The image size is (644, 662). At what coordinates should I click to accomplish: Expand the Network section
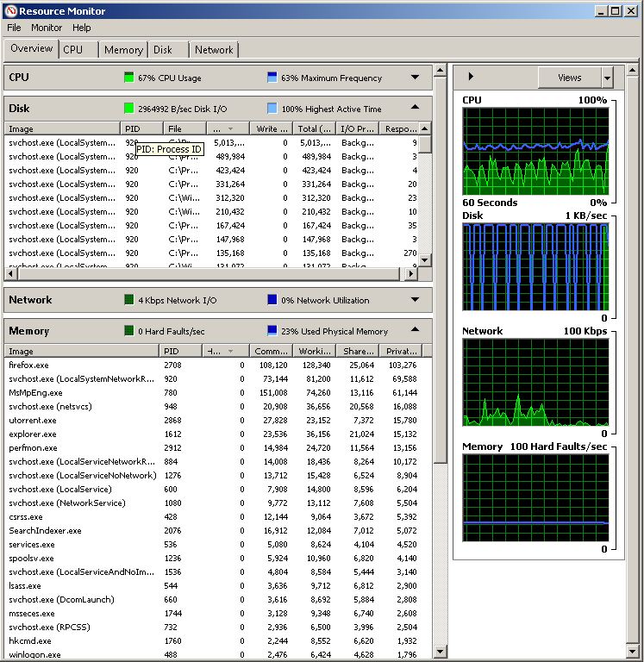pos(415,299)
